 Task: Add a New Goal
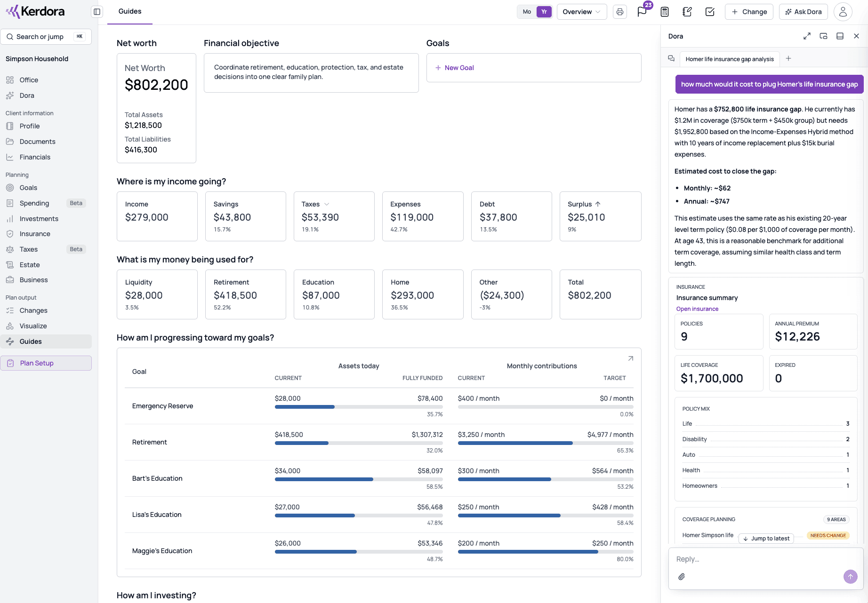click(x=455, y=68)
